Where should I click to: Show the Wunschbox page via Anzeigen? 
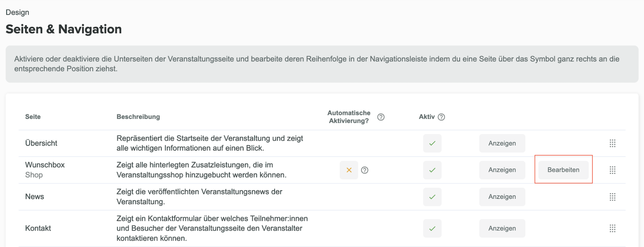502,170
